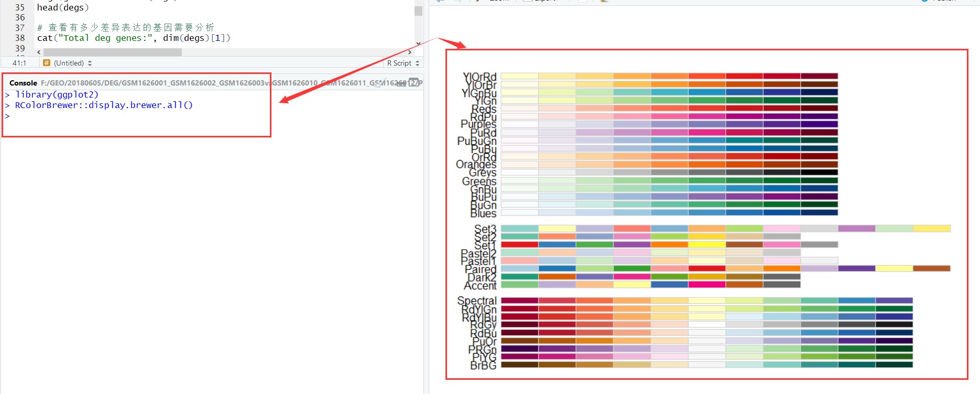Click the black swatch in the Greys row
The image size is (980, 394).
[x=819, y=172]
